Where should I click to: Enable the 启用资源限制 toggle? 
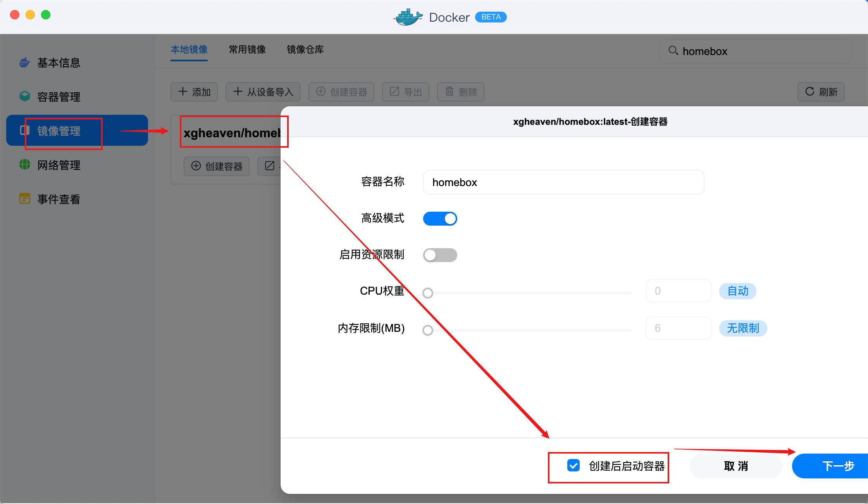coord(440,255)
